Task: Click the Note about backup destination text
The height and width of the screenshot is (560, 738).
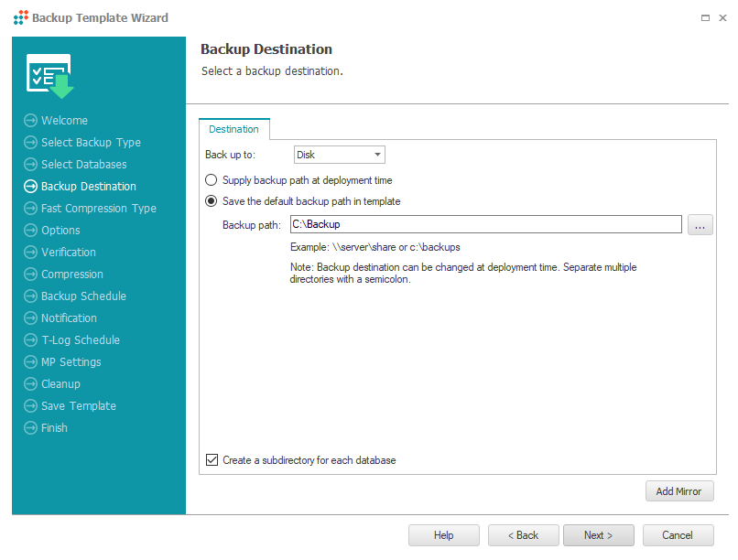Action: click(x=463, y=274)
